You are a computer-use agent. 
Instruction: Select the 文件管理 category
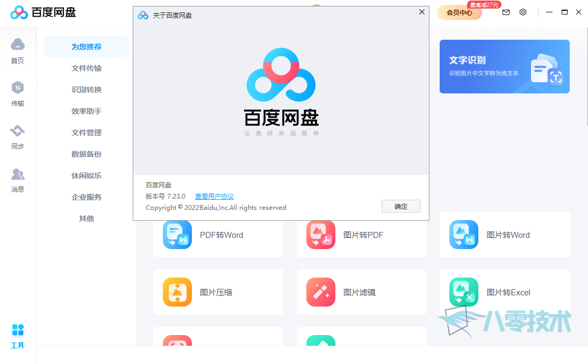pyautogui.click(x=87, y=133)
